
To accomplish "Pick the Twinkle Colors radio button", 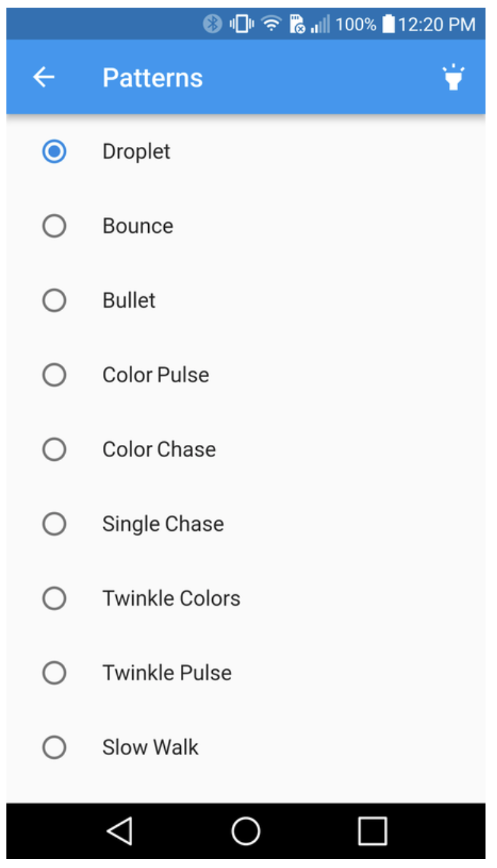I will [x=54, y=599].
